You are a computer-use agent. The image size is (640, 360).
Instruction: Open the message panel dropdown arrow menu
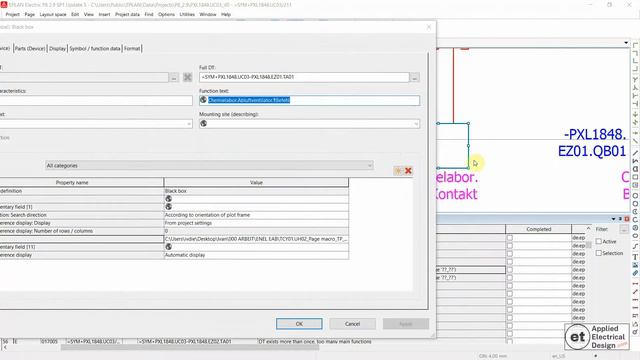click(613, 219)
